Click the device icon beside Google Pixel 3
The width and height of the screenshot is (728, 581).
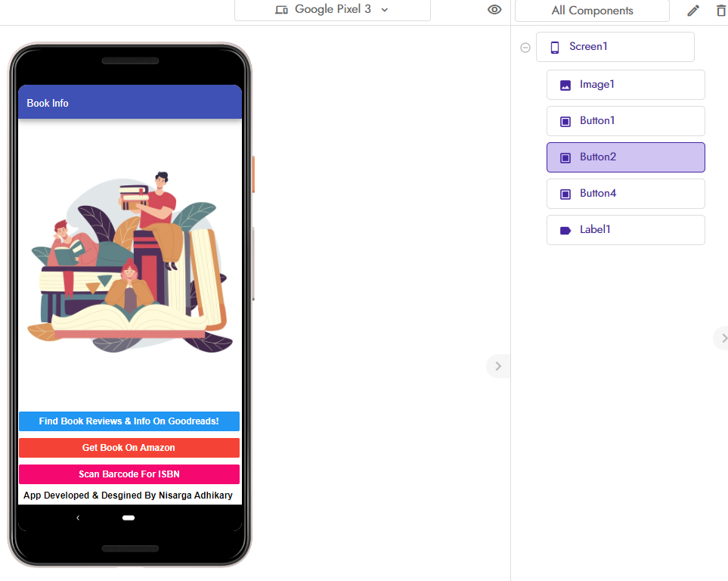click(x=281, y=10)
